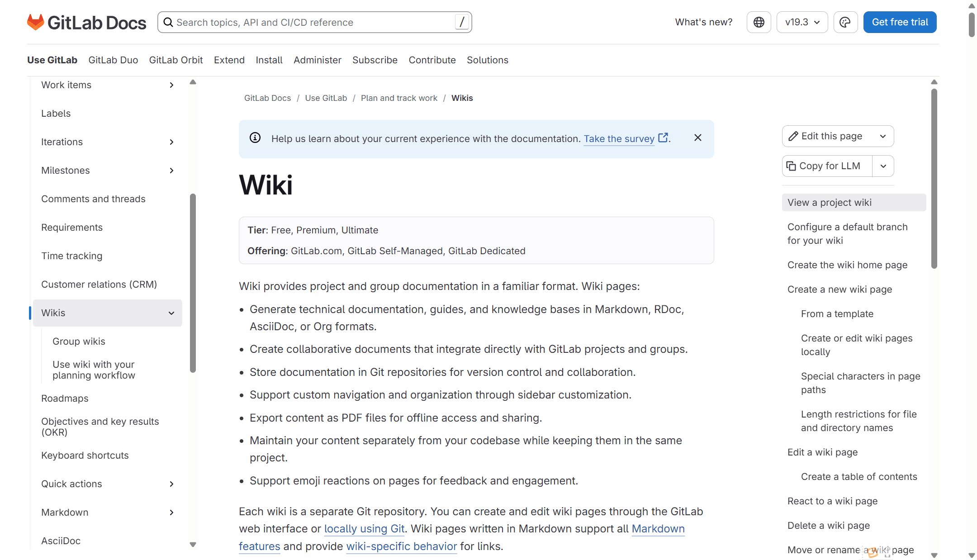The image size is (977, 560).
Task: Click the Take the survey link
Action: 626,139
